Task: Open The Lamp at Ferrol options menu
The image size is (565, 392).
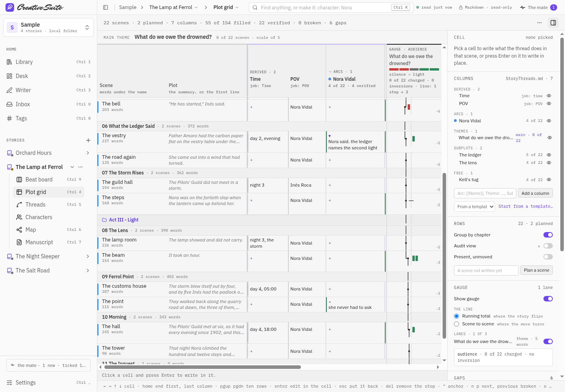Action: (80, 167)
